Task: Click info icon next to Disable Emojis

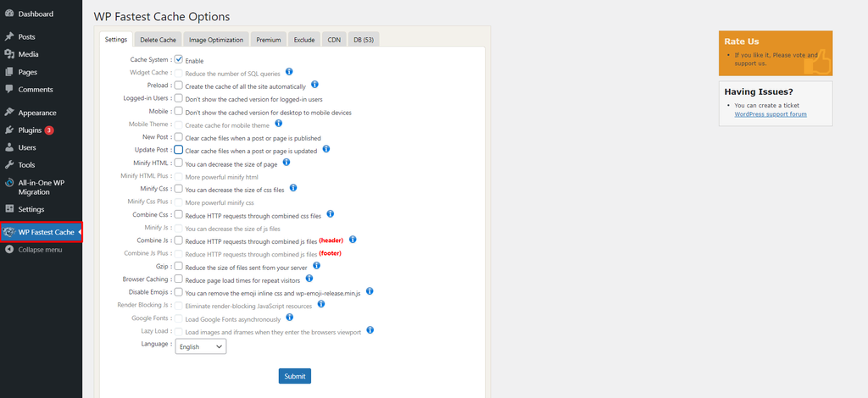Action: point(370,290)
